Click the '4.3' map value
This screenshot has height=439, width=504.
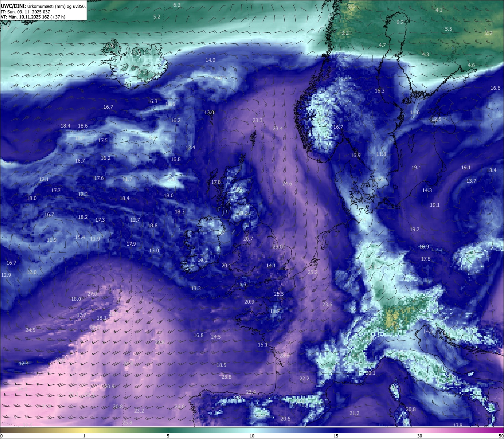[426, 54]
